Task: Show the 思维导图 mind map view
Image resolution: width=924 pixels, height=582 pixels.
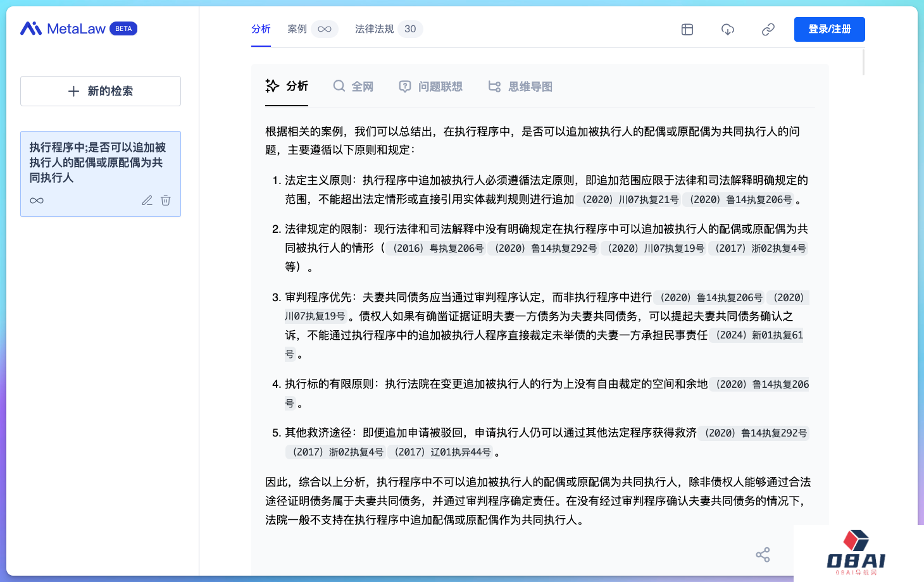Action: [520, 87]
